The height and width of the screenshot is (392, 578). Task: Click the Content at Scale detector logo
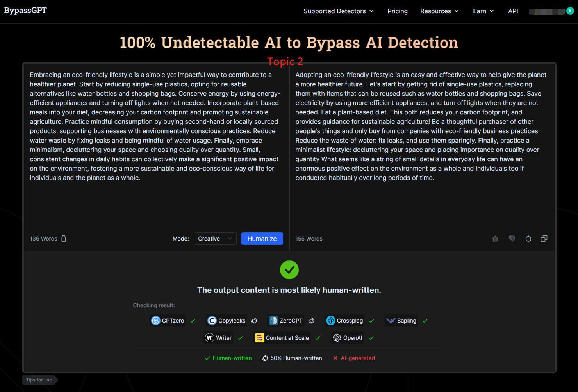coord(259,338)
